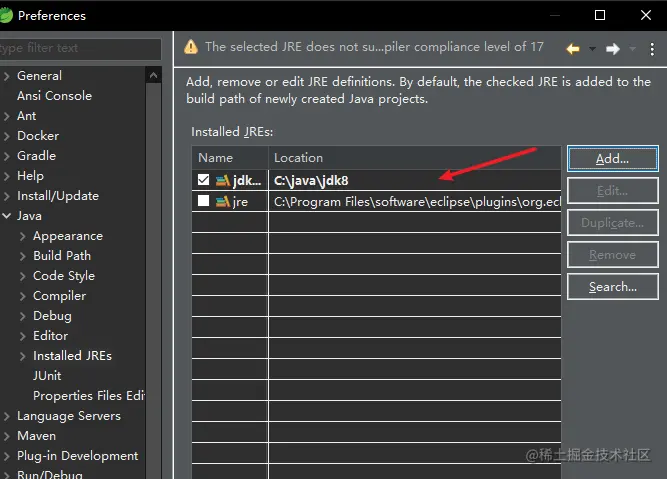Expand the General tree node
The width and height of the screenshot is (667, 479).
[x=6, y=76]
